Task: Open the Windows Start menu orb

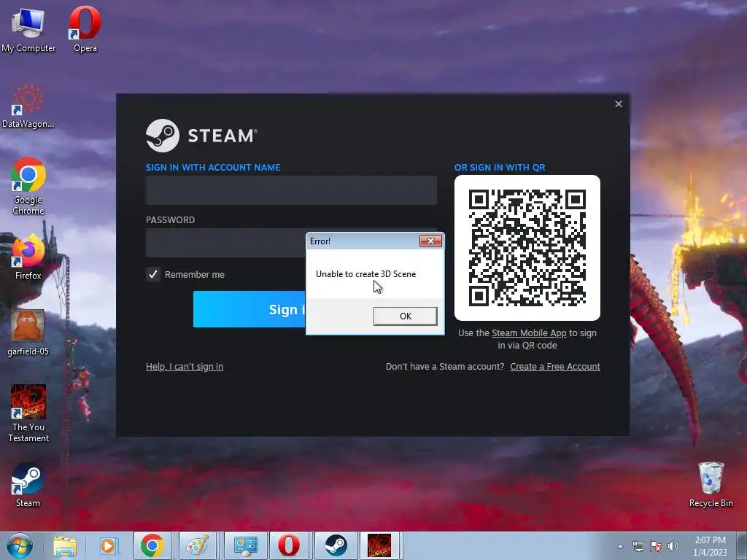Action: point(20,545)
